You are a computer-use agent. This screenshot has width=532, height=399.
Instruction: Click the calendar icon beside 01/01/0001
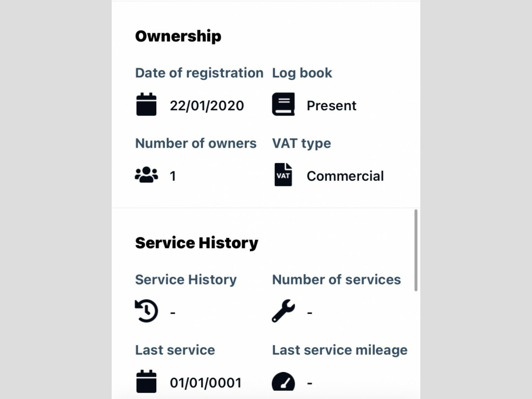146,382
